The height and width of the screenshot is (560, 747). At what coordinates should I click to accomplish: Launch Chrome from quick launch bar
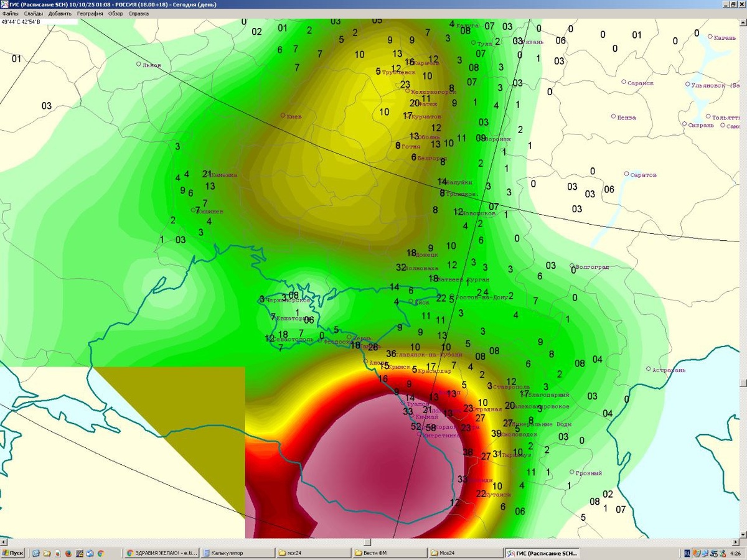[100, 553]
